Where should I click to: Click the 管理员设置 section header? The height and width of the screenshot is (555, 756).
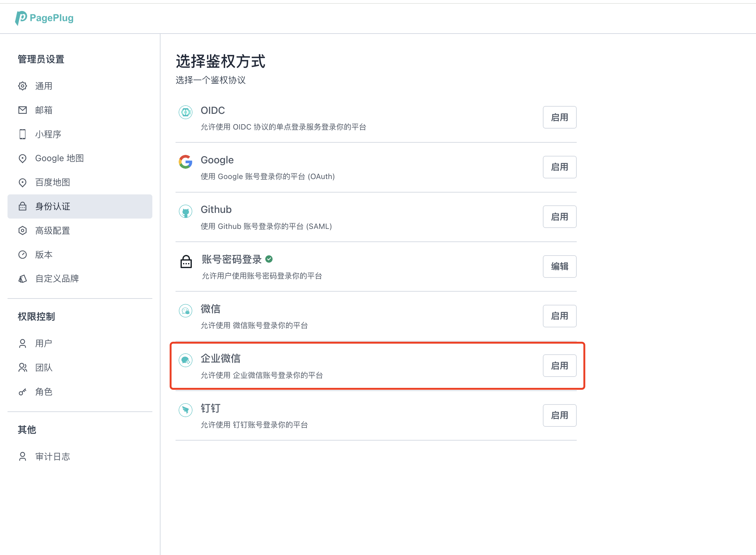pos(41,59)
